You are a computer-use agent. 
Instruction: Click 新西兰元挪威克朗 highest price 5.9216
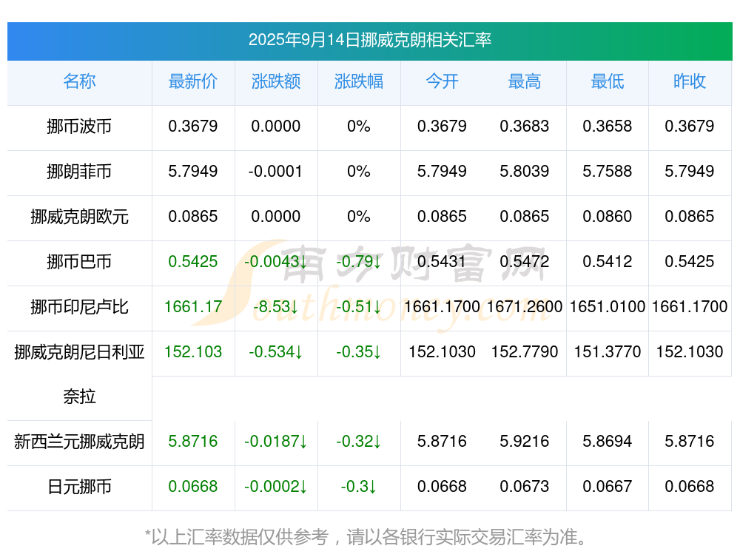525,441
